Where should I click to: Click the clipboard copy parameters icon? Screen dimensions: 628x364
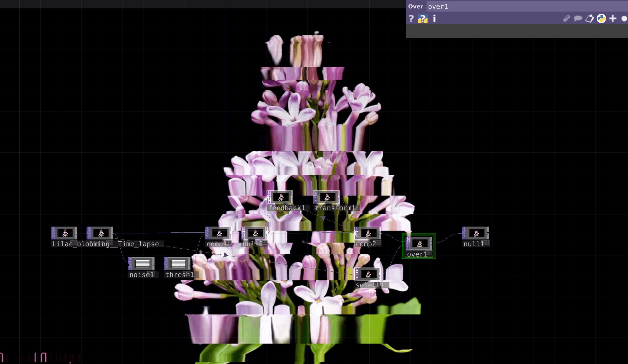click(589, 19)
